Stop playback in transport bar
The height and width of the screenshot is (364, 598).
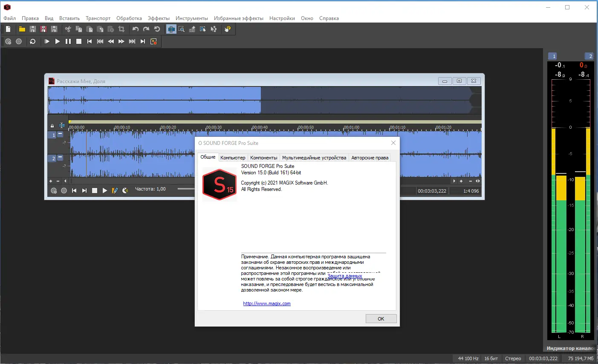click(78, 41)
